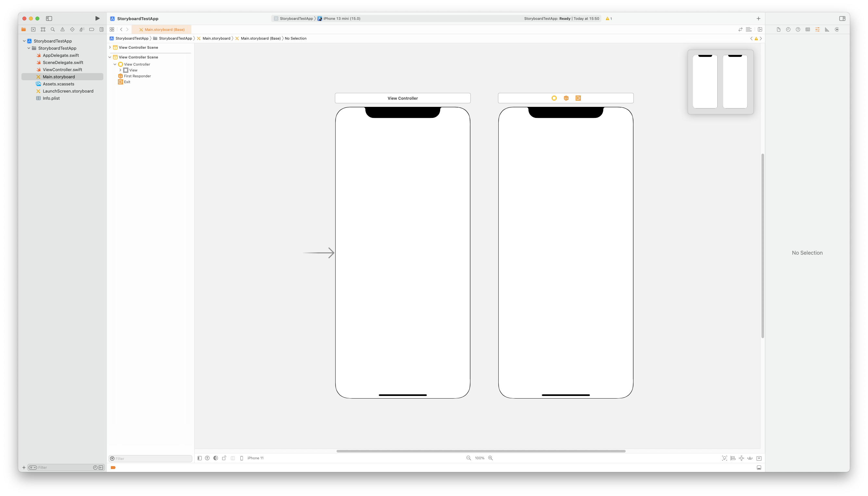Hide the document outline panel
The image size is (868, 496).
(x=200, y=458)
